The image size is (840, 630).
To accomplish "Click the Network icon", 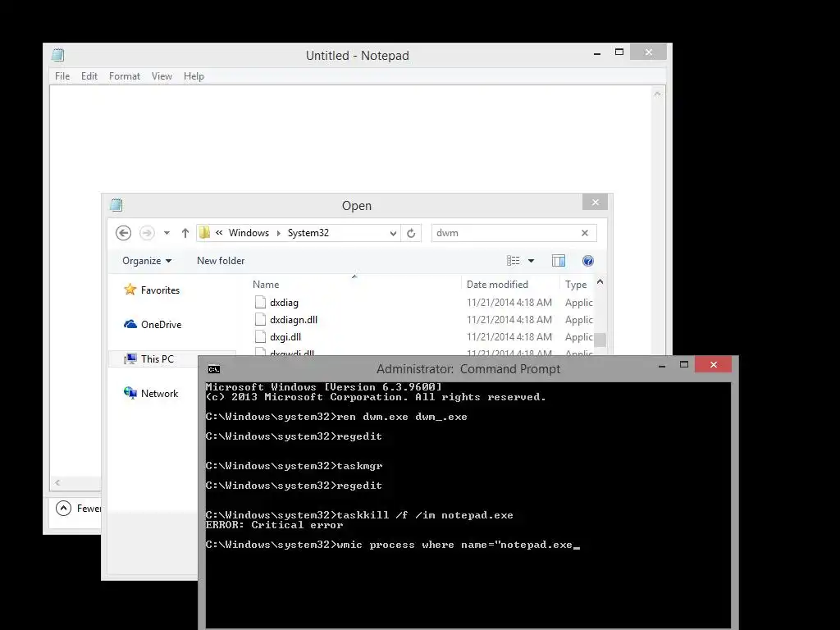I will [130, 393].
